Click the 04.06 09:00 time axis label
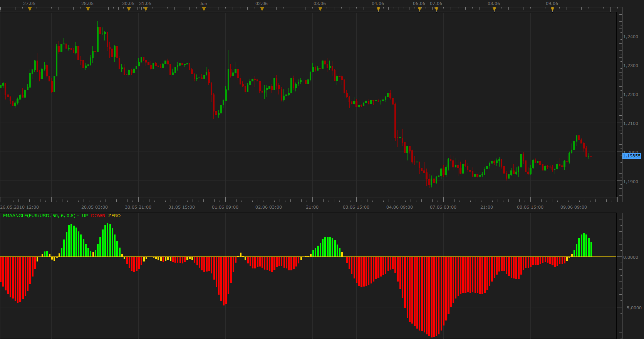Screen dimensions: 644x339 click(400, 207)
